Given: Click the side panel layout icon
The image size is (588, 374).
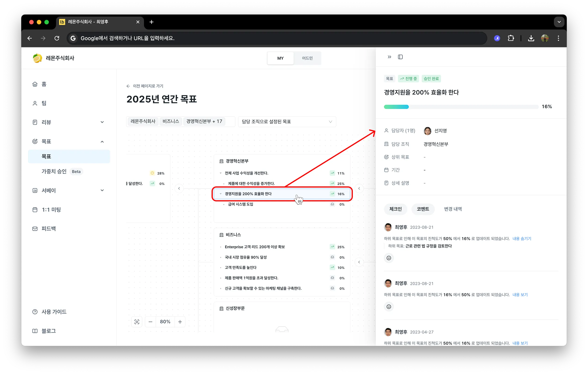Looking at the screenshot, I should click(x=400, y=57).
